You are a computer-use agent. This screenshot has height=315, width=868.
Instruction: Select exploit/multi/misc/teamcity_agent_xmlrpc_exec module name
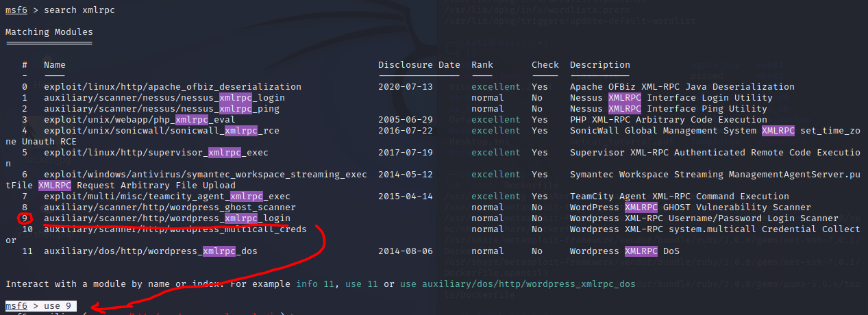point(167,197)
